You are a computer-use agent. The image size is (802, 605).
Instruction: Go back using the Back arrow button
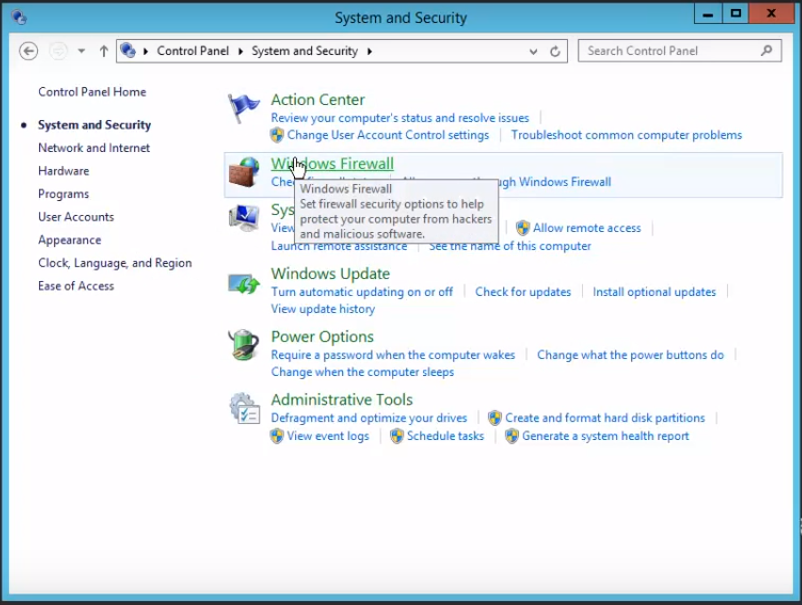(x=29, y=51)
